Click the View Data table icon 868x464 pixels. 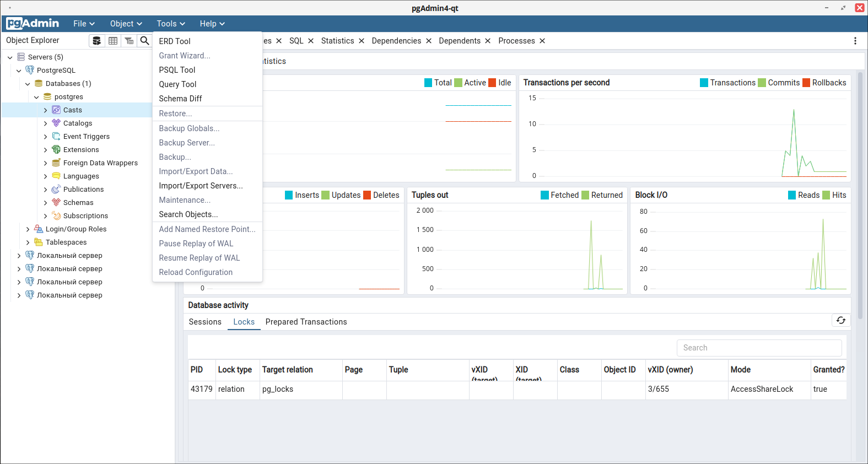point(113,41)
